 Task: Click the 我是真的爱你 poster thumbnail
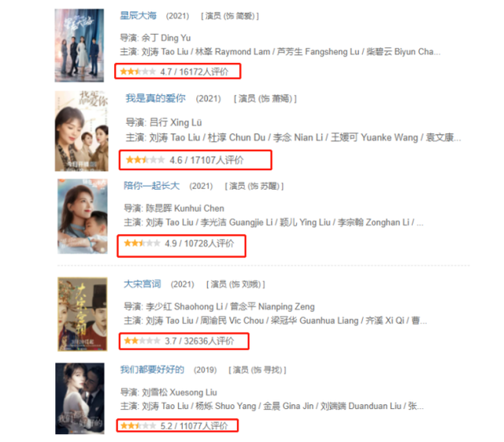click(x=82, y=131)
